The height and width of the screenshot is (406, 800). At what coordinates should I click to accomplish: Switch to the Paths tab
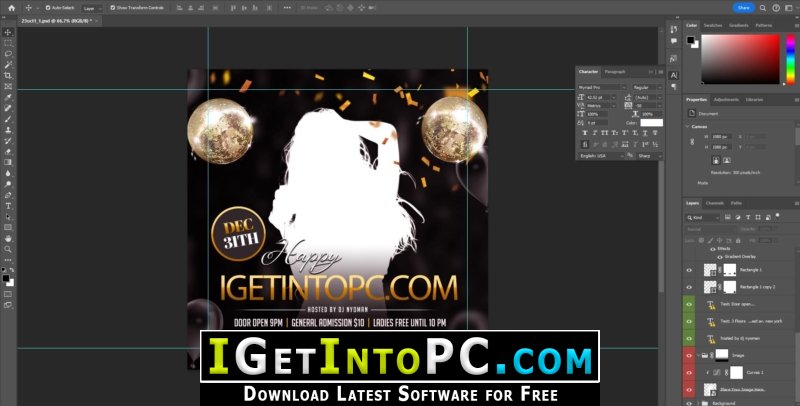[x=736, y=203]
